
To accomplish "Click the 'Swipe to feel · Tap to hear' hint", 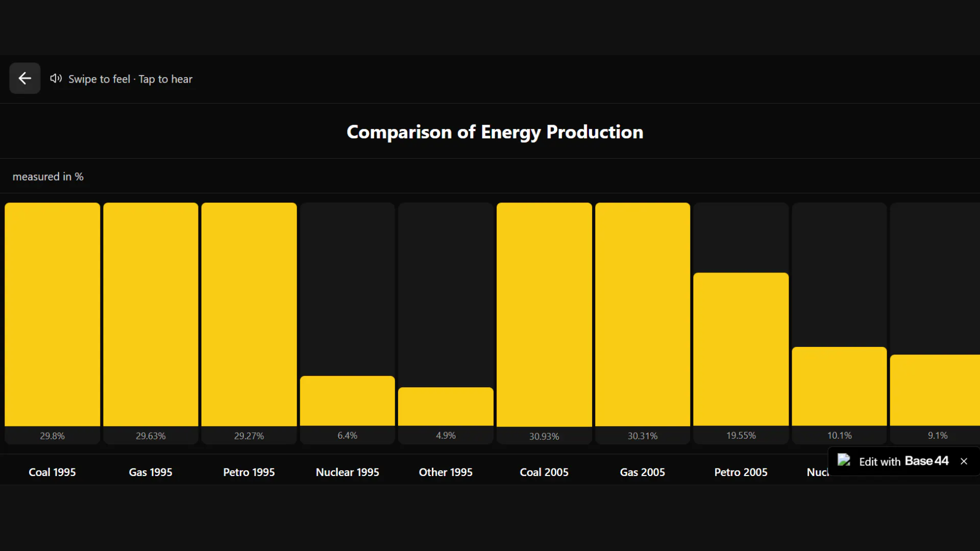I will 130,79.
